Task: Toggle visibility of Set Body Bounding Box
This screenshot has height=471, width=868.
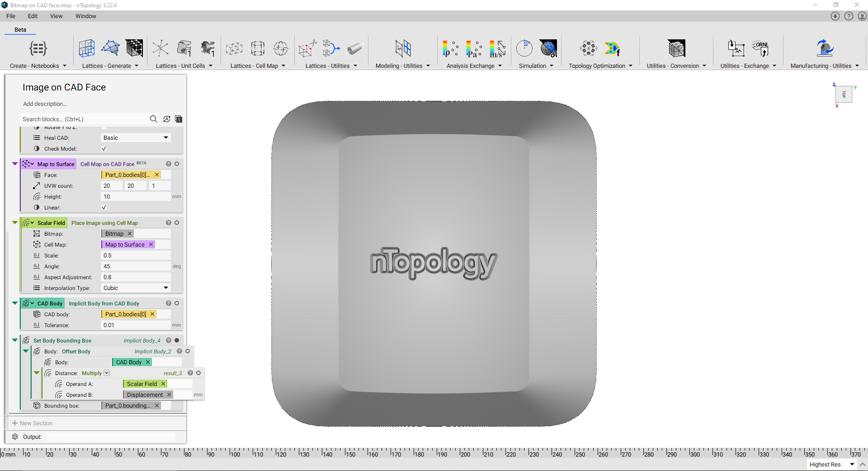Action: click(177, 340)
